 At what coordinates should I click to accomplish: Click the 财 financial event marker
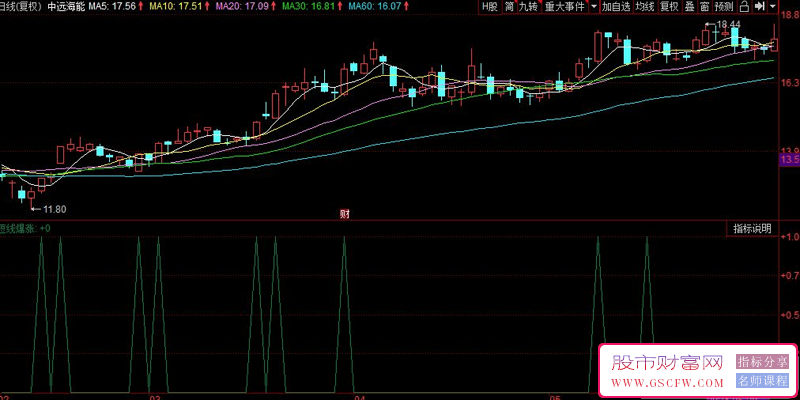(x=344, y=214)
